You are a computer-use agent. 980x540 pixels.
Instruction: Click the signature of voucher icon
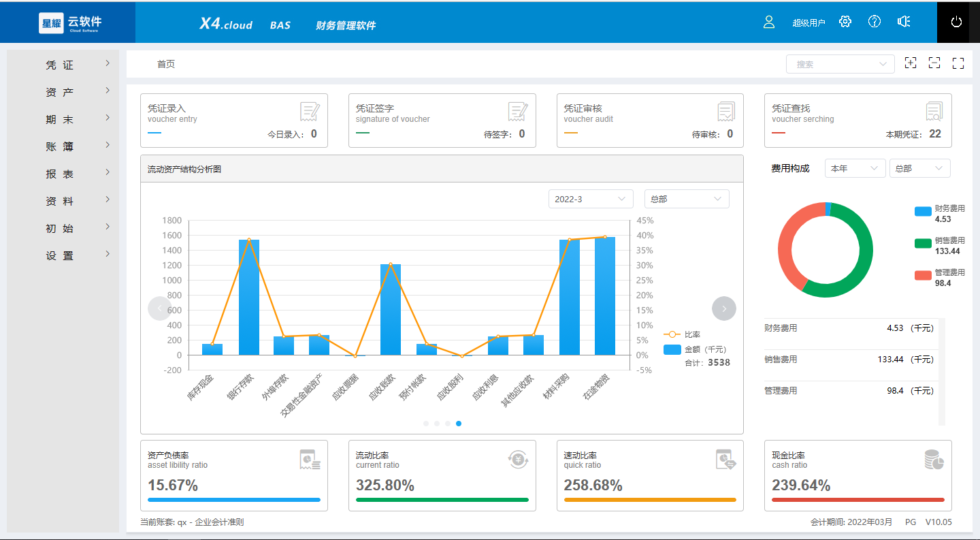(518, 112)
